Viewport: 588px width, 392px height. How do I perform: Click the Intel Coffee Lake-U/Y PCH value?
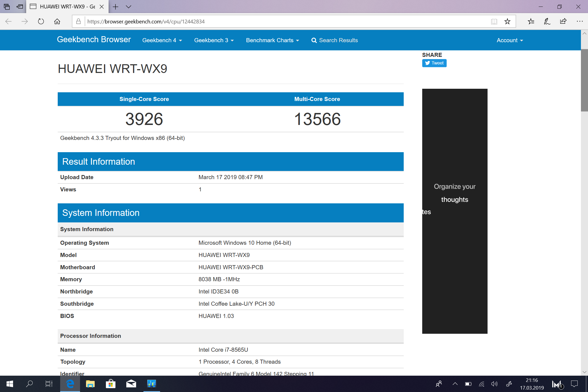click(x=237, y=304)
